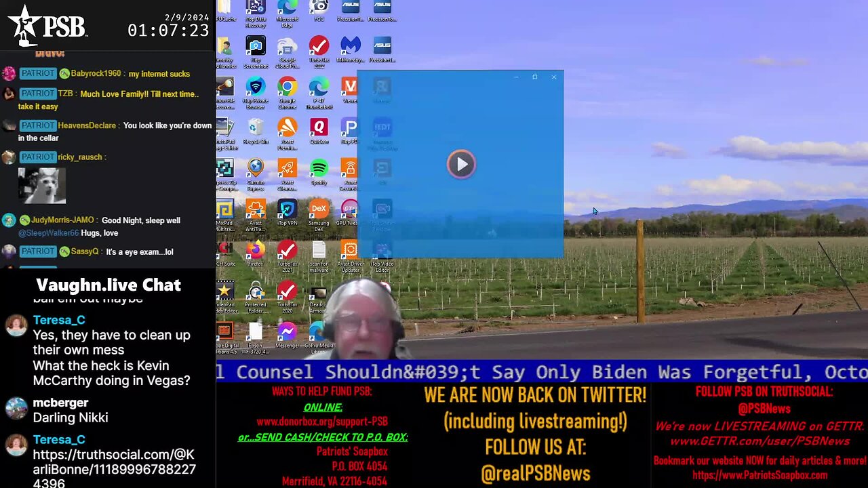Click the 'Darling Nikki' chat message
The image size is (868, 488).
71,418
